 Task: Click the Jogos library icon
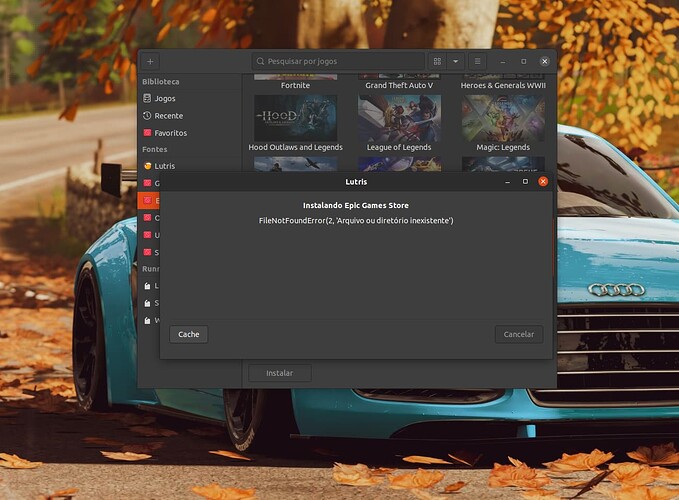147,98
